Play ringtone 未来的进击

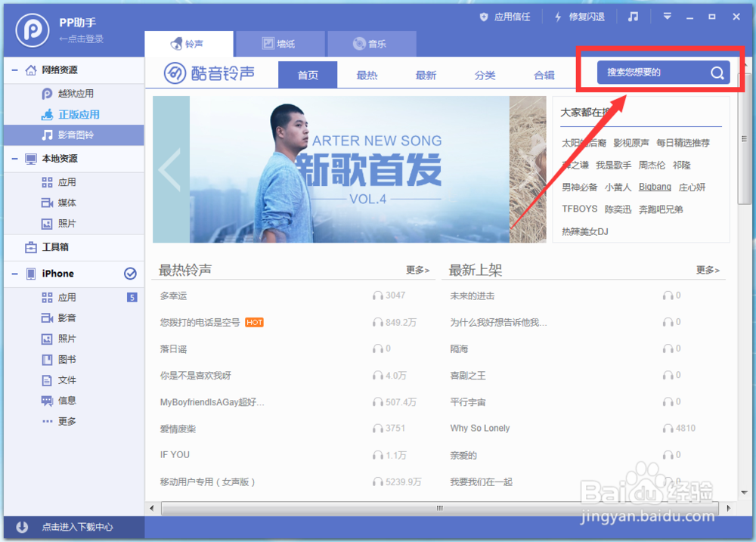tap(472, 296)
